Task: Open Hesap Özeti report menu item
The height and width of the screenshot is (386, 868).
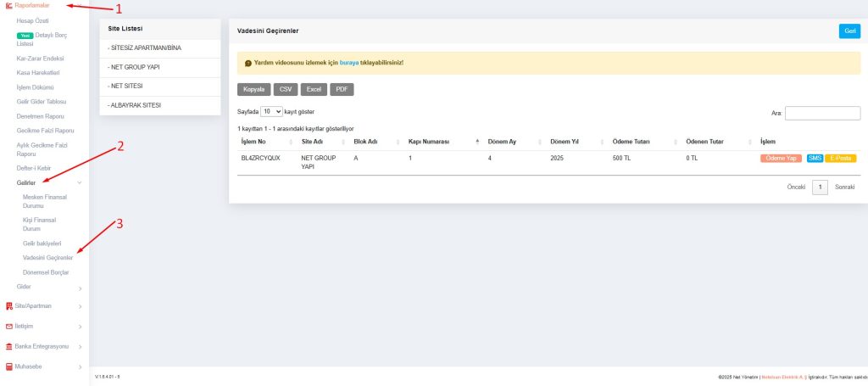Action: [33, 20]
